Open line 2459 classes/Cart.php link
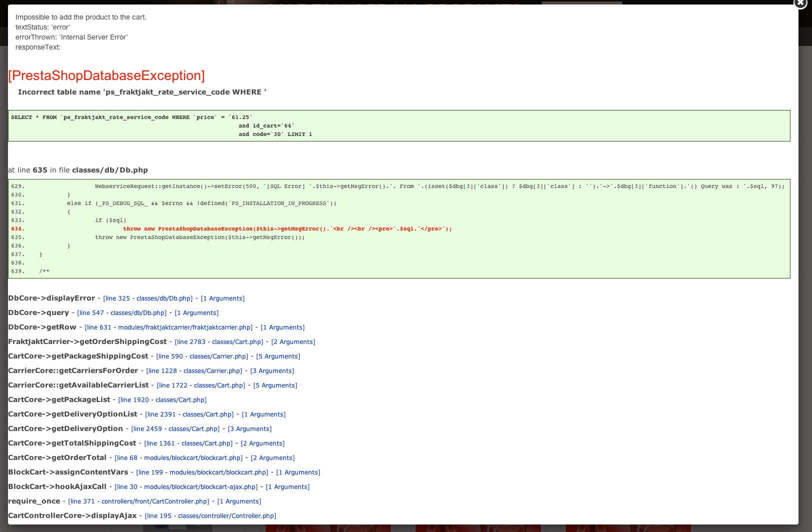The image size is (812, 532). point(175,429)
